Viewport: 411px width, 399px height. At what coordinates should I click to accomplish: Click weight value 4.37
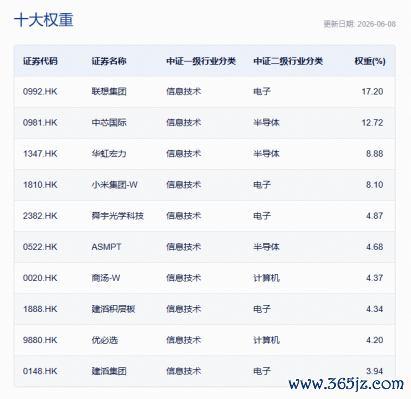coord(375,278)
